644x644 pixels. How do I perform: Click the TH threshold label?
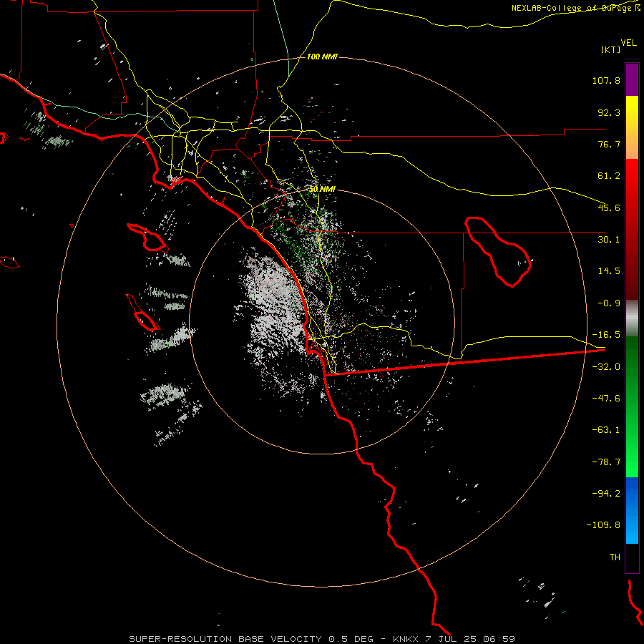pyautogui.click(x=615, y=557)
